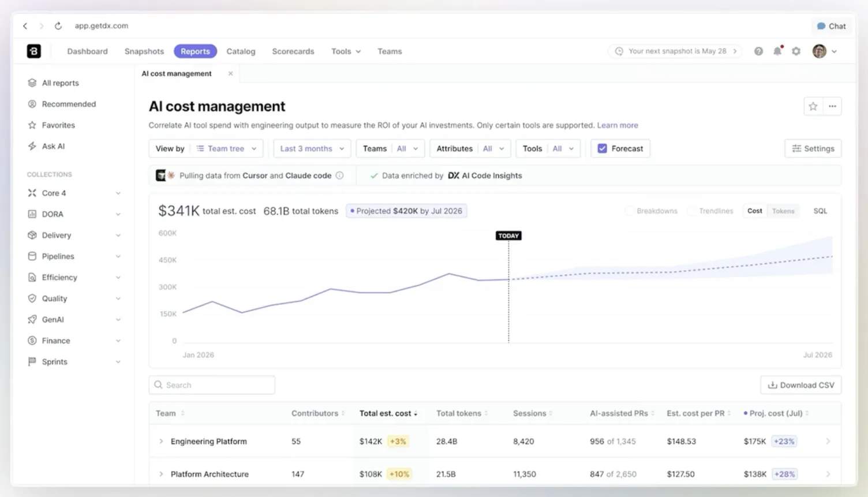This screenshot has height=497, width=868.
Task: Switch chart to Tokens view
Action: 783,211
